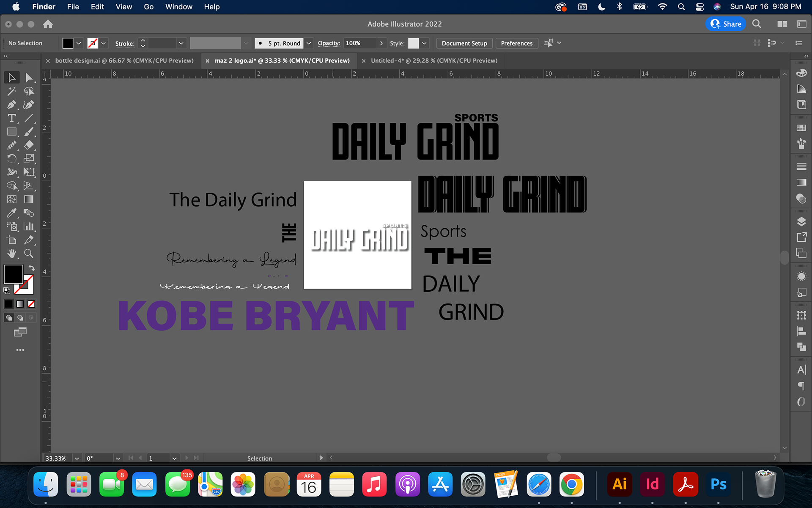Open the Search icon in title bar

tap(757, 24)
